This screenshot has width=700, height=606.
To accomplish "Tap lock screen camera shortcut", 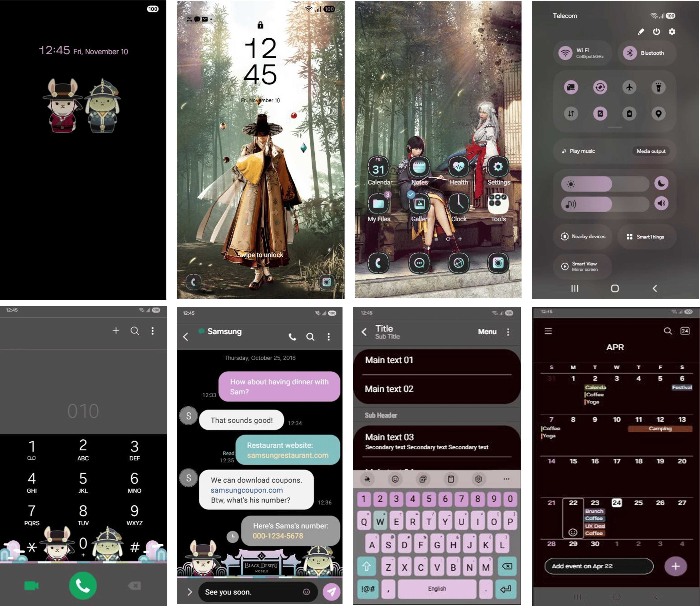I will [326, 282].
